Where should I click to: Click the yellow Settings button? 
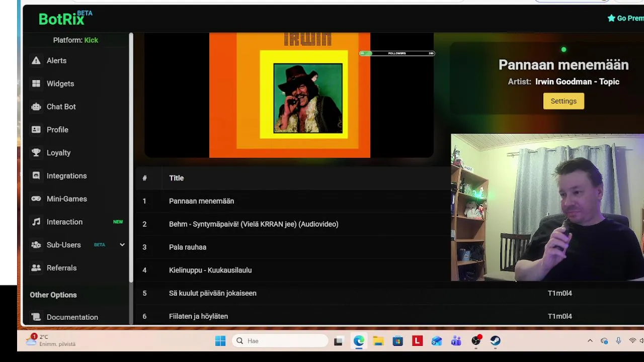pos(563,101)
